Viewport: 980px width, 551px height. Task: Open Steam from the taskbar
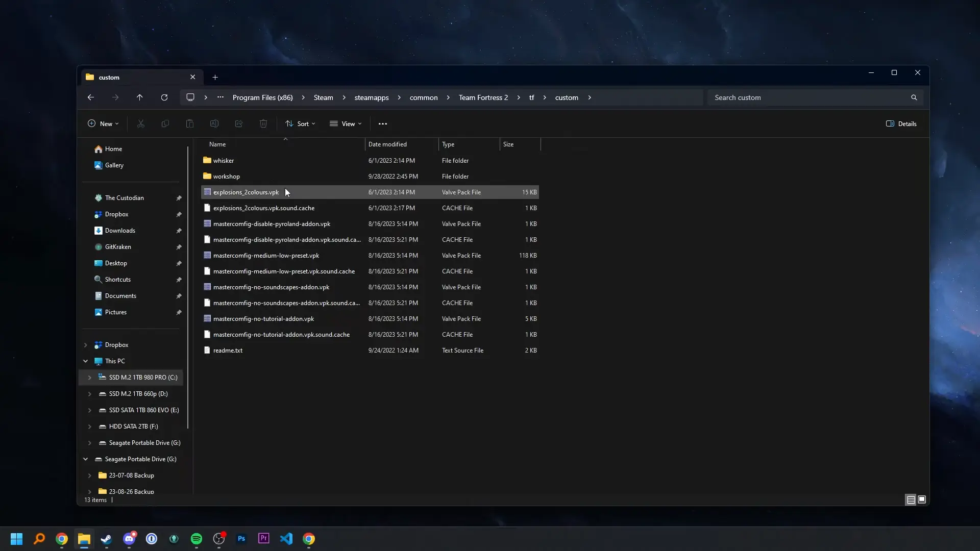[107, 539]
